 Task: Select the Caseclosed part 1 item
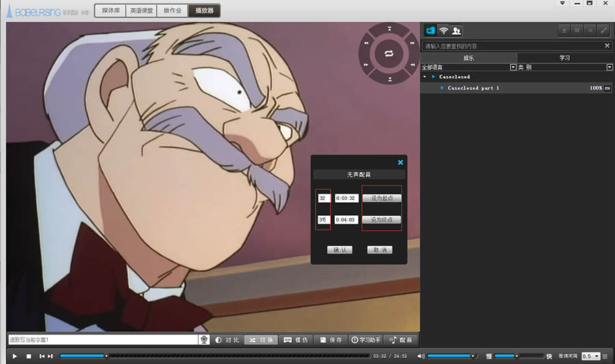pyautogui.click(x=516, y=88)
